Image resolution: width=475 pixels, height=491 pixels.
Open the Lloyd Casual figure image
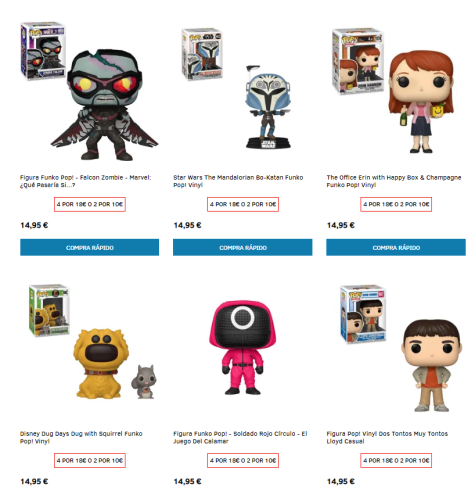pyautogui.click(x=396, y=347)
